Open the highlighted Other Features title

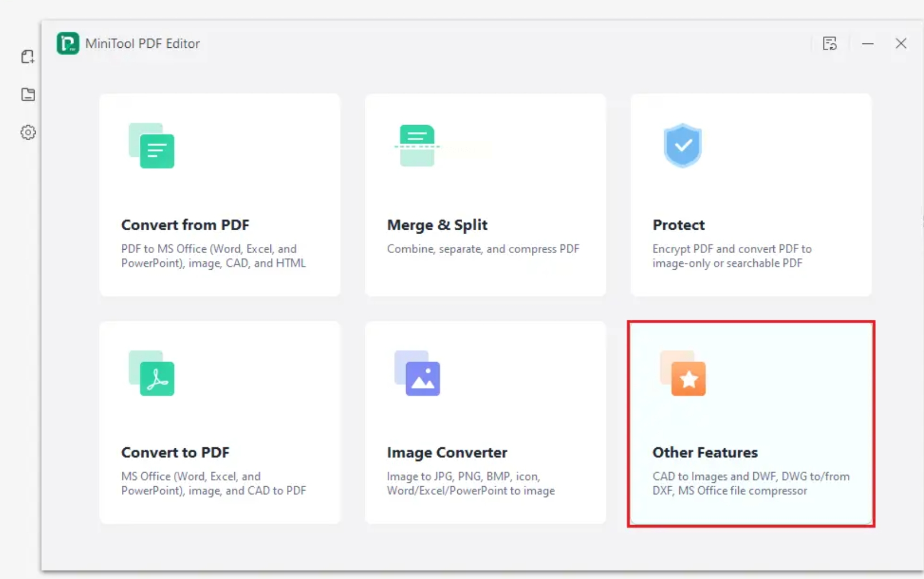[705, 452]
